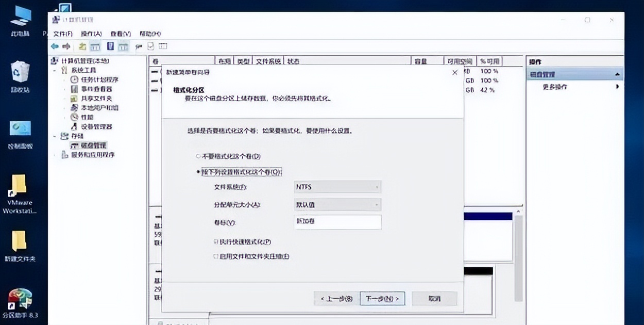The width and height of the screenshot is (644, 325).
Task: Click the Back arrow in the toolbar
Action: 55,46
